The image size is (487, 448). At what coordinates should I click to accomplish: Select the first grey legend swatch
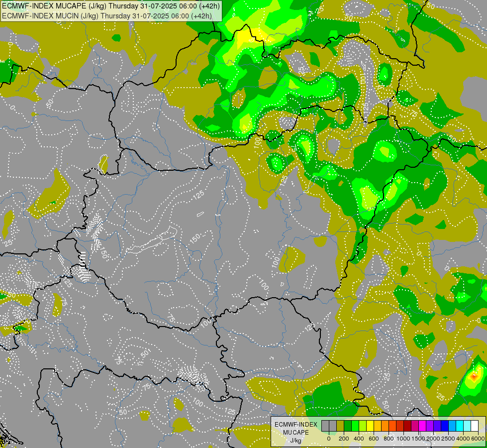pyautogui.click(x=325, y=426)
